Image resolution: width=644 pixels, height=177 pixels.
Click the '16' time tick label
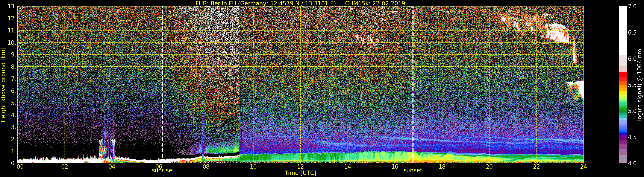click(395, 167)
